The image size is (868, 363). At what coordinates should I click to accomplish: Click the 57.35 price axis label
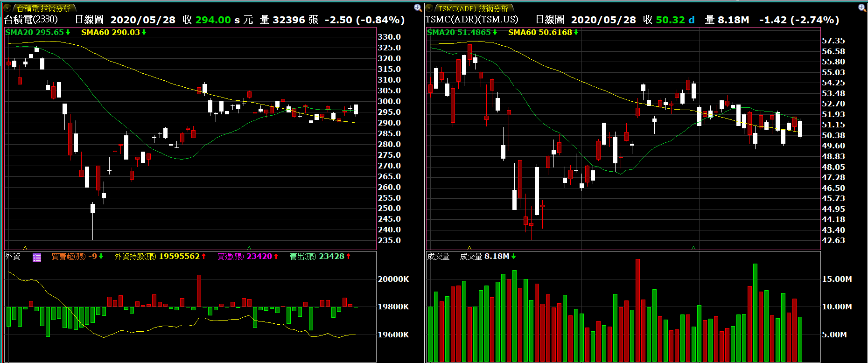(833, 41)
